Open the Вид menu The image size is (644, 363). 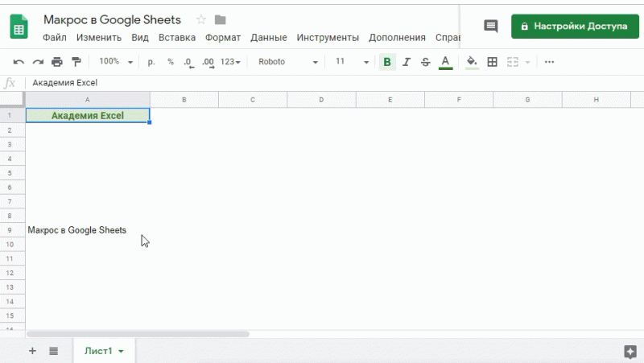click(140, 37)
